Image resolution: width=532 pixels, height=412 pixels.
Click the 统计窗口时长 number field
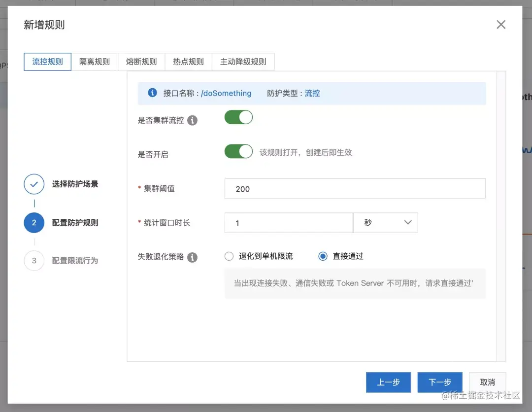(289, 223)
